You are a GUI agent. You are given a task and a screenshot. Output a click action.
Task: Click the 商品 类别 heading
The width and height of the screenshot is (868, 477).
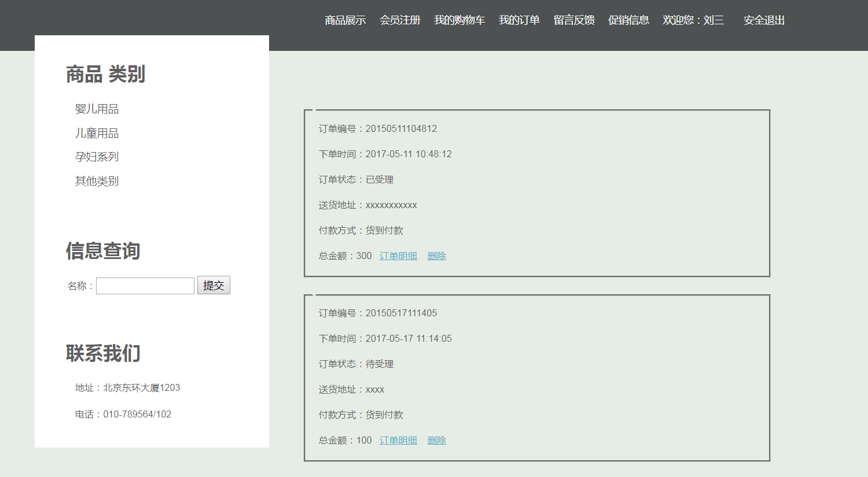[x=105, y=74]
